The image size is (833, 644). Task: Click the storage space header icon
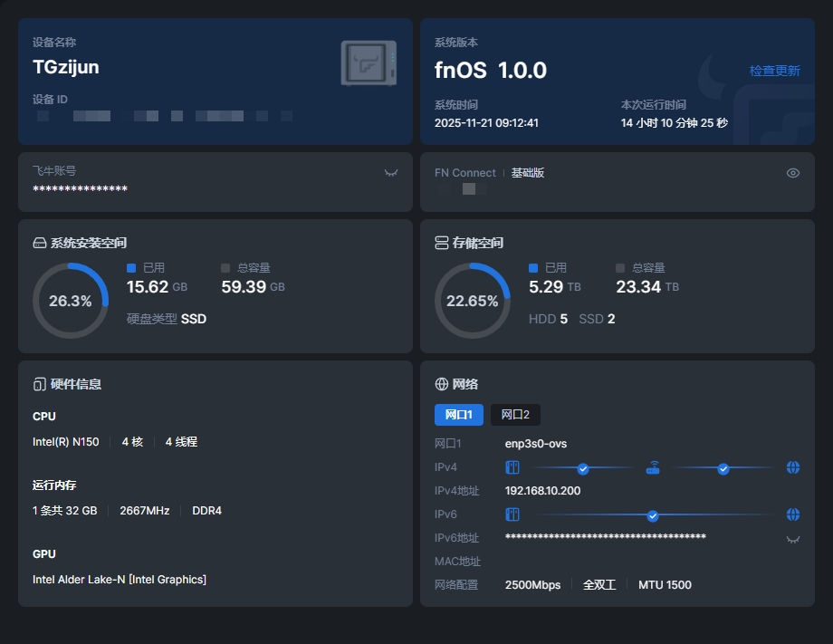[x=442, y=243]
